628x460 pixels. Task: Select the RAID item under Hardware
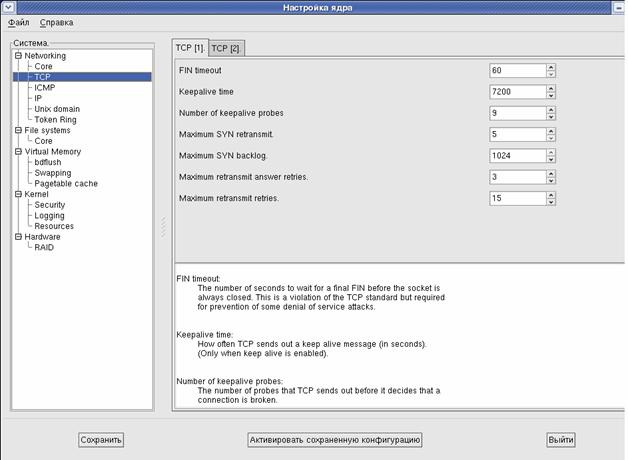44,247
